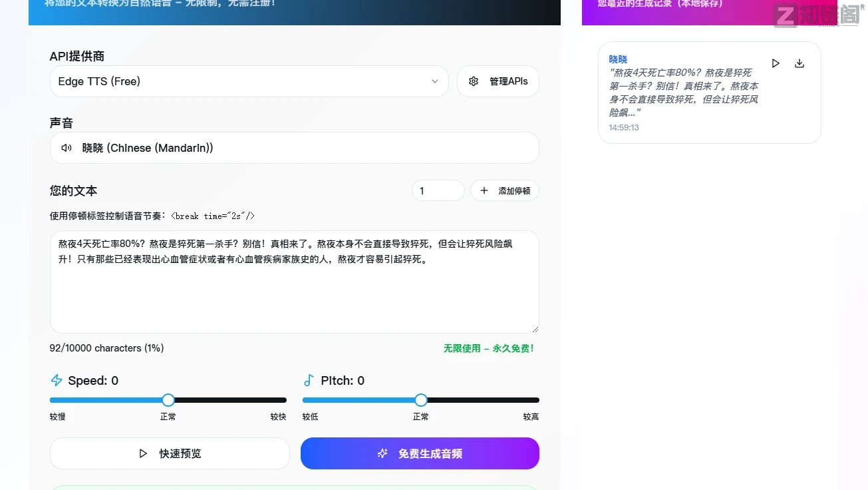Click the pause duration input showing 1
Screen dimensions: 868x490
(438, 190)
